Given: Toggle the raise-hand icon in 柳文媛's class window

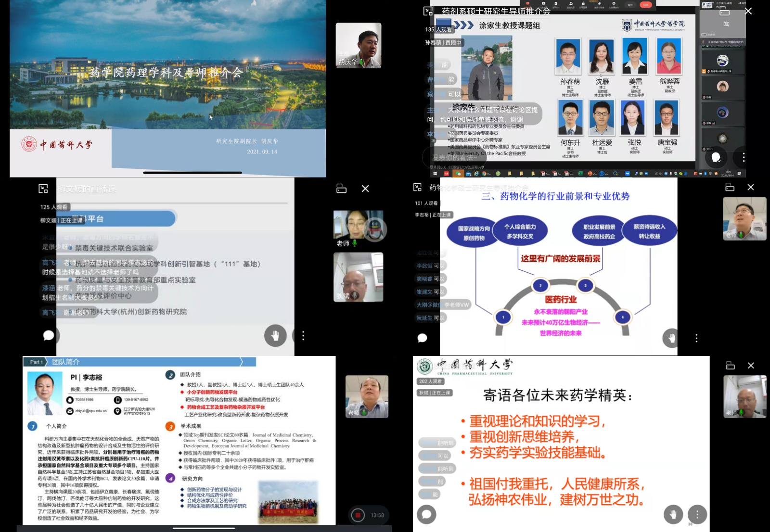Looking at the screenshot, I should [275, 336].
